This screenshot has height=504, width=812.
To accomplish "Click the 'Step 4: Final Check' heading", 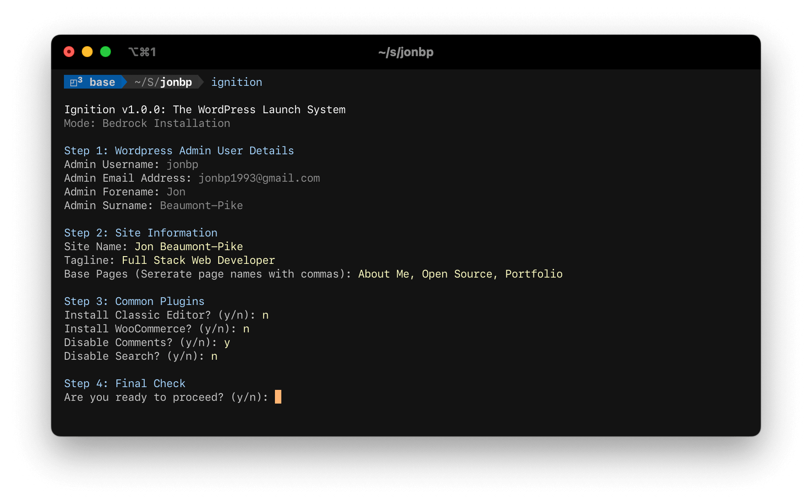I will coord(124,383).
